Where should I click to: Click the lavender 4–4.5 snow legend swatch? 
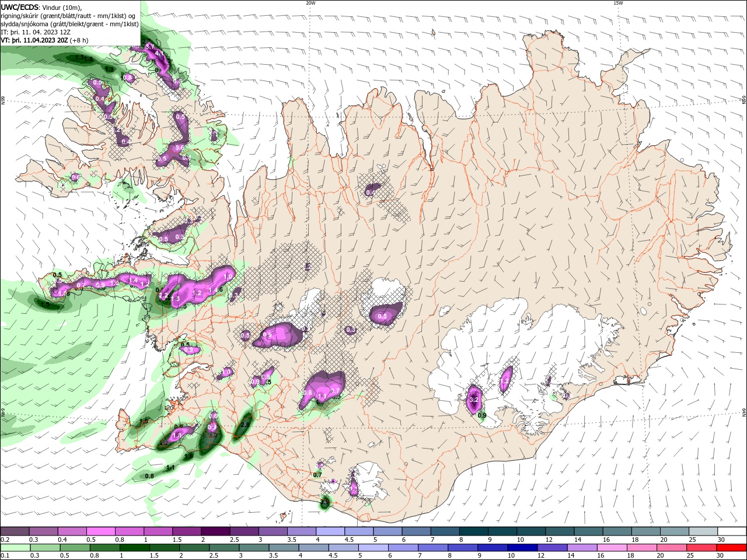click(330, 531)
